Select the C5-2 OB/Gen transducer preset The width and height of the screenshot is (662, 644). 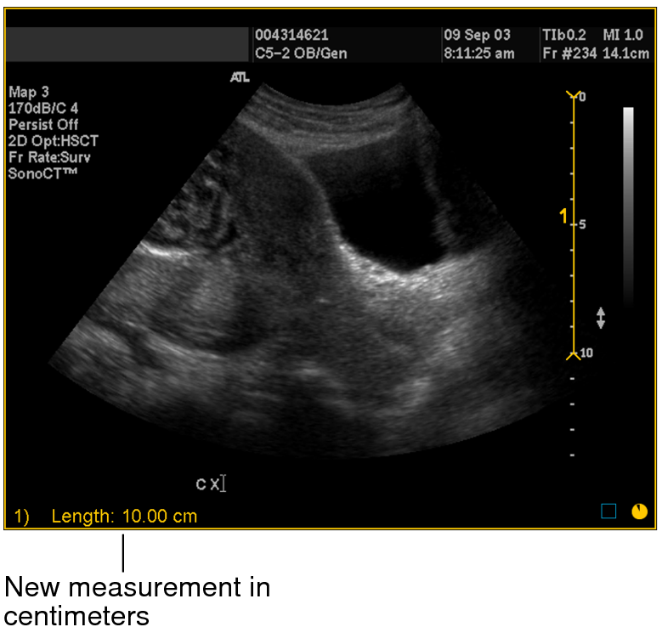coord(301,53)
